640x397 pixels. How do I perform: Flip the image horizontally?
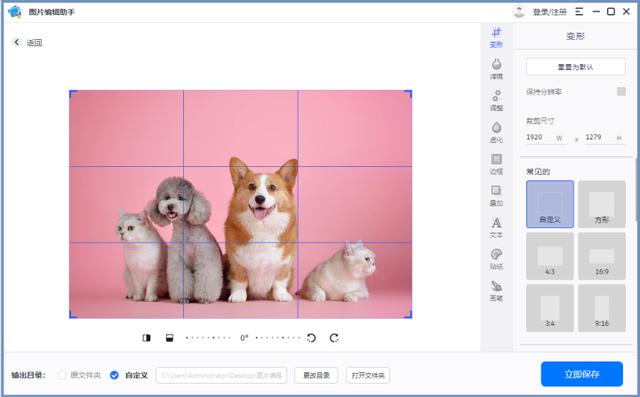(x=147, y=338)
